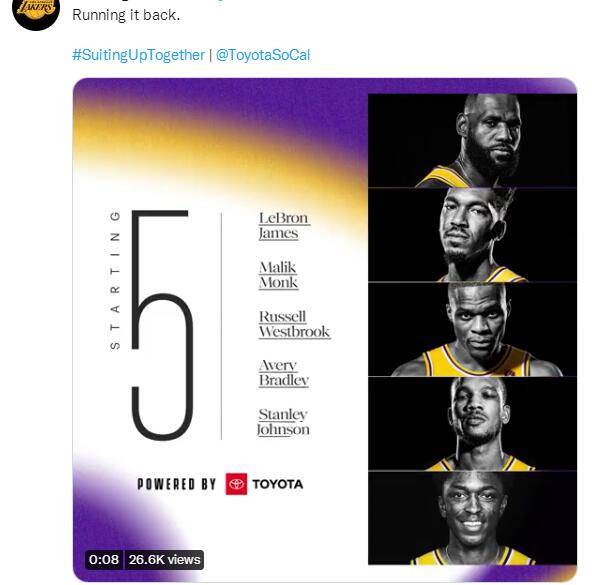This screenshot has width=592, height=585.
Task: Select the fourth player portrait, Avery Bradley
Action: point(472,423)
